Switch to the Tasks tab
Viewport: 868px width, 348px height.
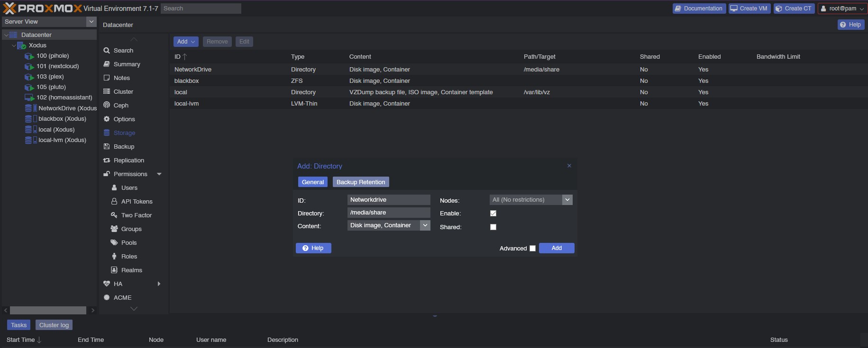pos(18,325)
